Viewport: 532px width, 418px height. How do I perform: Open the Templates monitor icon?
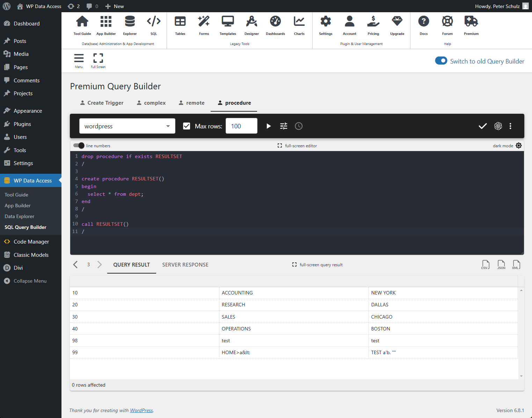tap(228, 22)
